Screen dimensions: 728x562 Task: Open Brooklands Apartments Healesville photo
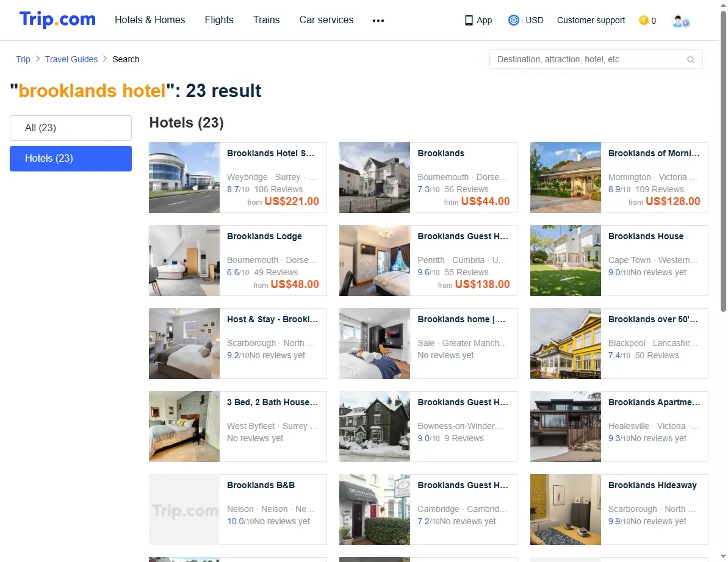point(566,427)
